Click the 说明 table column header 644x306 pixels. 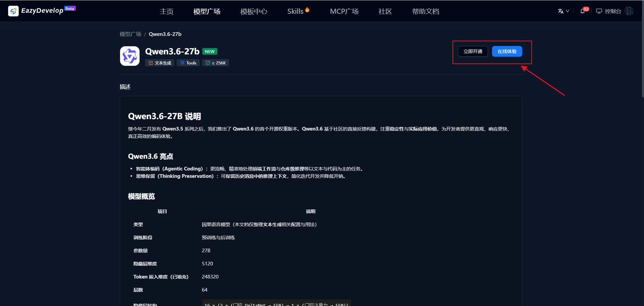[x=311, y=211]
